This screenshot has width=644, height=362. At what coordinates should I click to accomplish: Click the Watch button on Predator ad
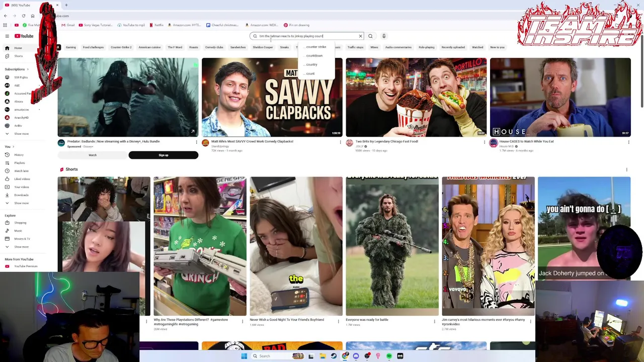tap(93, 155)
